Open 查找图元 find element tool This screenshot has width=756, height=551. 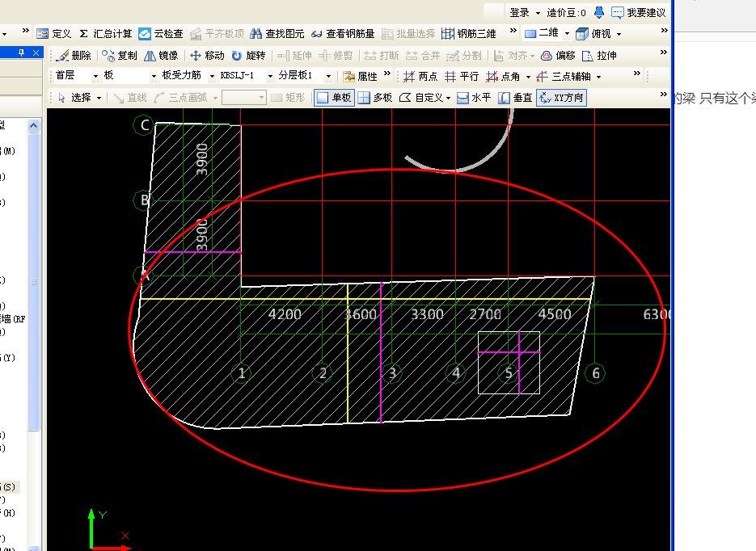tap(277, 34)
